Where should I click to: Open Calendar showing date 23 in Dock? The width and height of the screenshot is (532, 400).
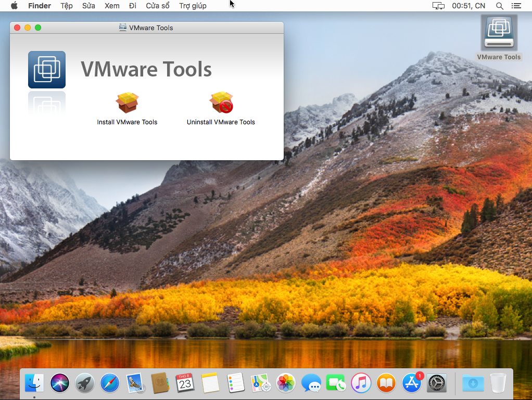pos(185,383)
